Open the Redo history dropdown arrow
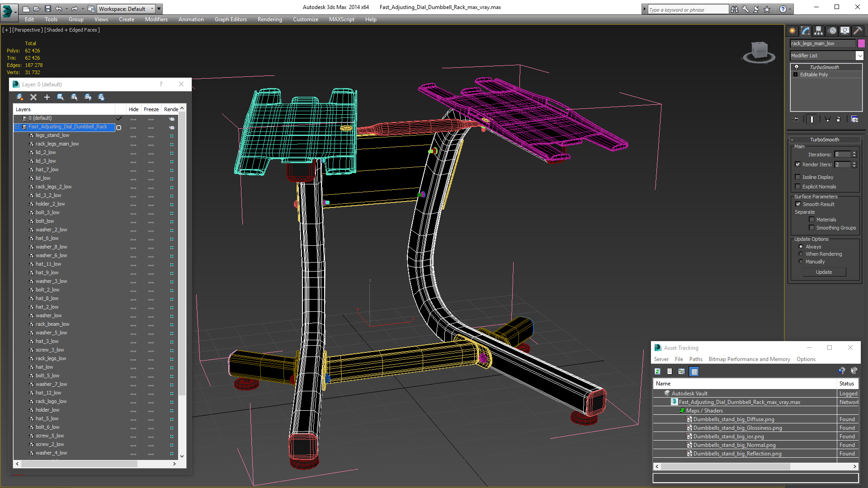The width and height of the screenshot is (868, 488). [x=83, y=9]
